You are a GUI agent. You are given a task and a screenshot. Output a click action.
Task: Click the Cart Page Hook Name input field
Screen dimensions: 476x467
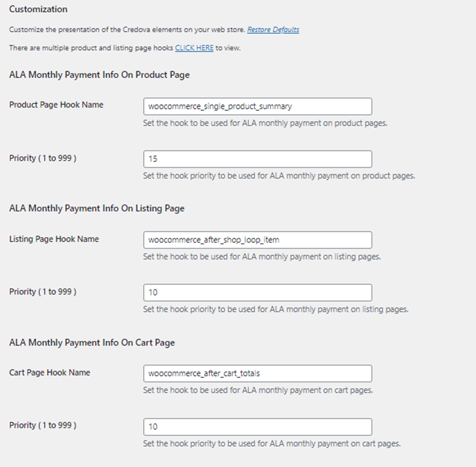[x=257, y=373]
